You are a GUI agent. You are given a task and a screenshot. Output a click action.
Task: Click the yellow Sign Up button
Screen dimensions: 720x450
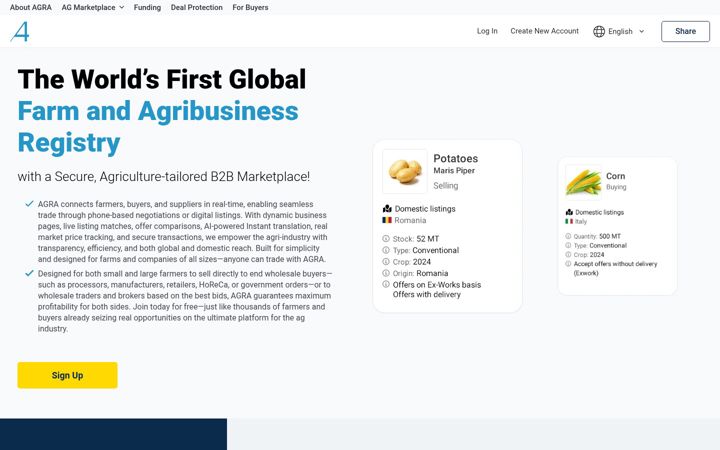point(68,375)
